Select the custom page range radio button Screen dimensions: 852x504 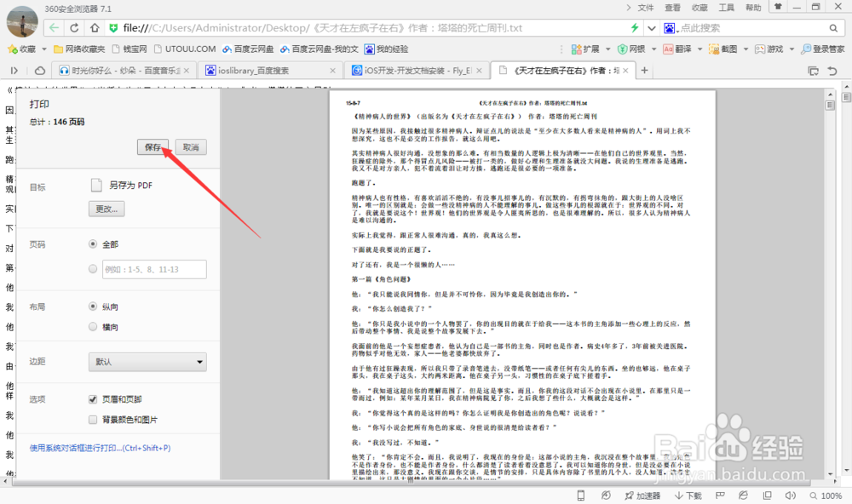point(93,269)
